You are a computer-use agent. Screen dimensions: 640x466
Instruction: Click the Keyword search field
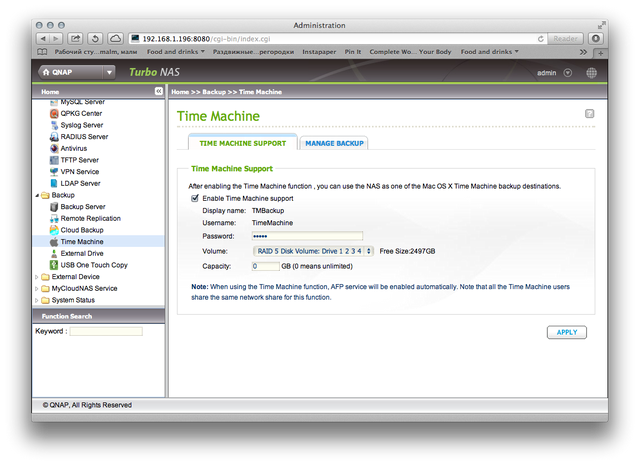tap(106, 331)
